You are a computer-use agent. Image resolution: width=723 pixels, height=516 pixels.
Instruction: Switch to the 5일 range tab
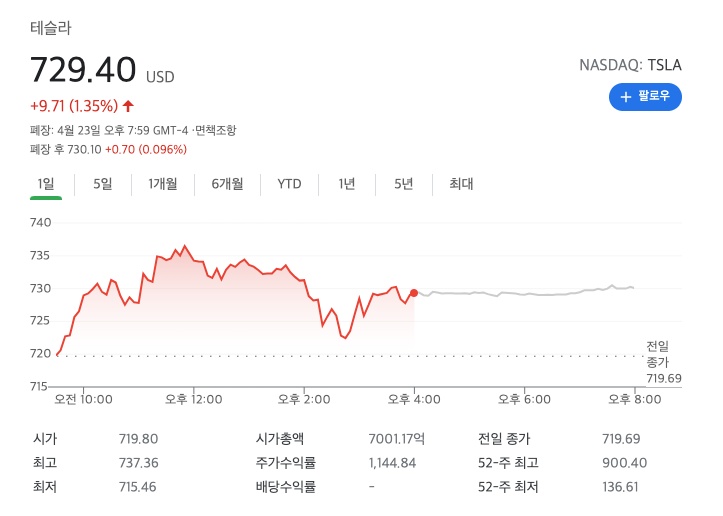(x=103, y=183)
